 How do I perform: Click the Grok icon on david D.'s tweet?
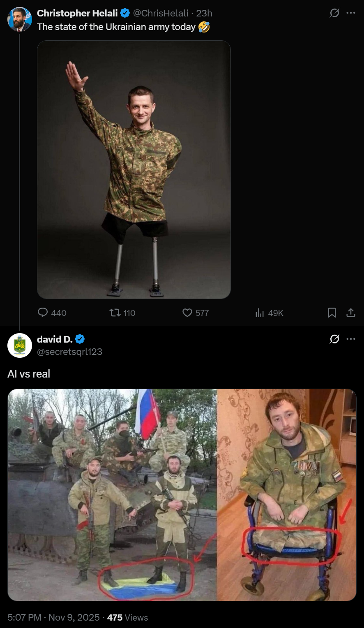tap(334, 339)
